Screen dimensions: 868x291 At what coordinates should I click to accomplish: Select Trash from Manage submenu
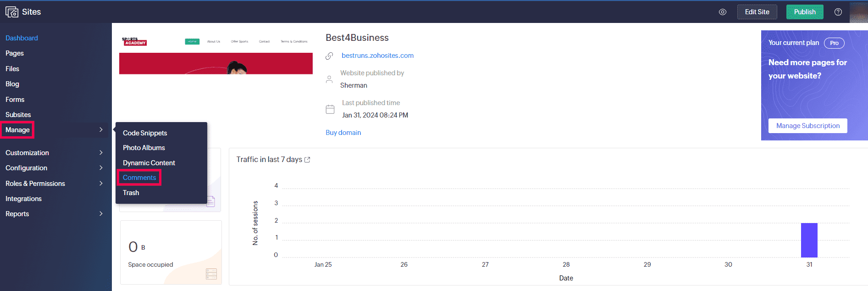point(131,193)
